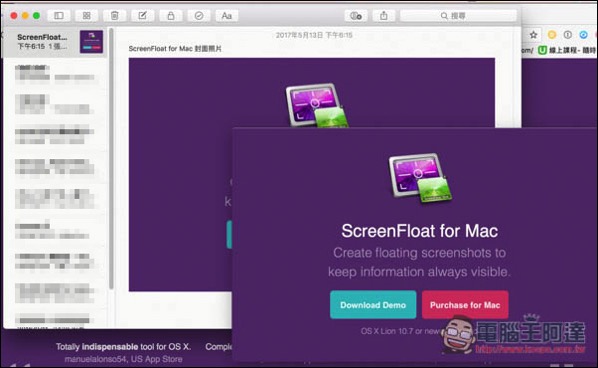This screenshot has width=598, height=368.
Task: Bookmark page with browser star icon
Action: 534,35
